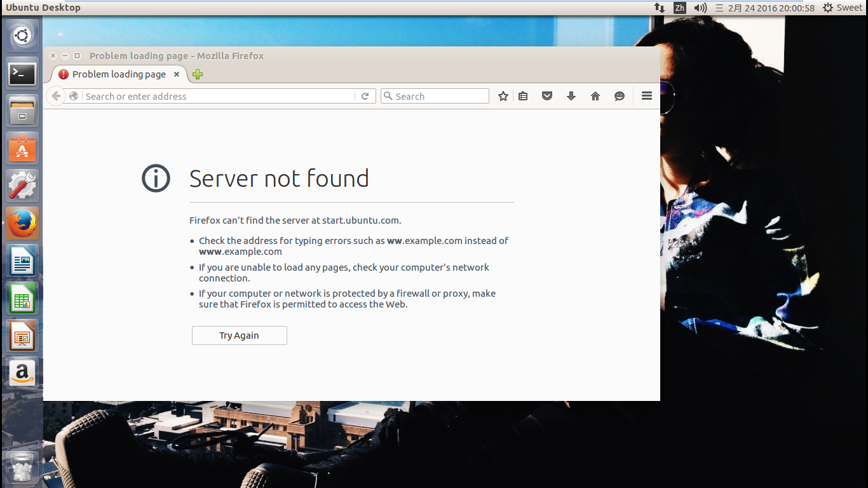This screenshot has height=488, width=868.
Task: Click the globe site identity icon
Action: click(74, 96)
